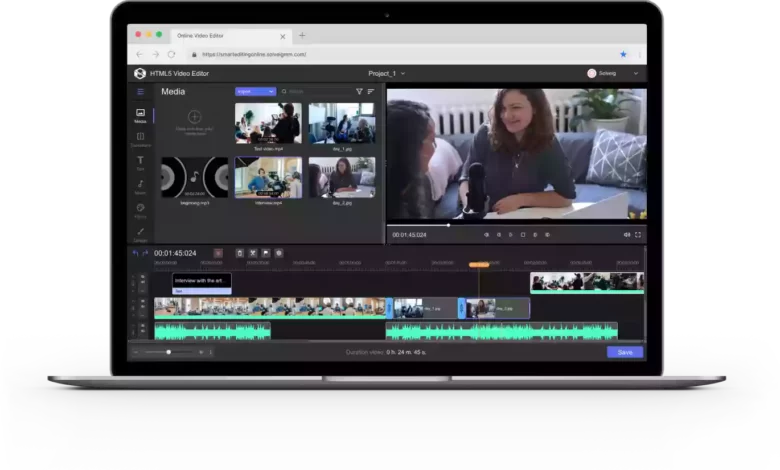Select the Interview.mp4 media thumbnail
This screenshot has height=470, width=780.
268,178
